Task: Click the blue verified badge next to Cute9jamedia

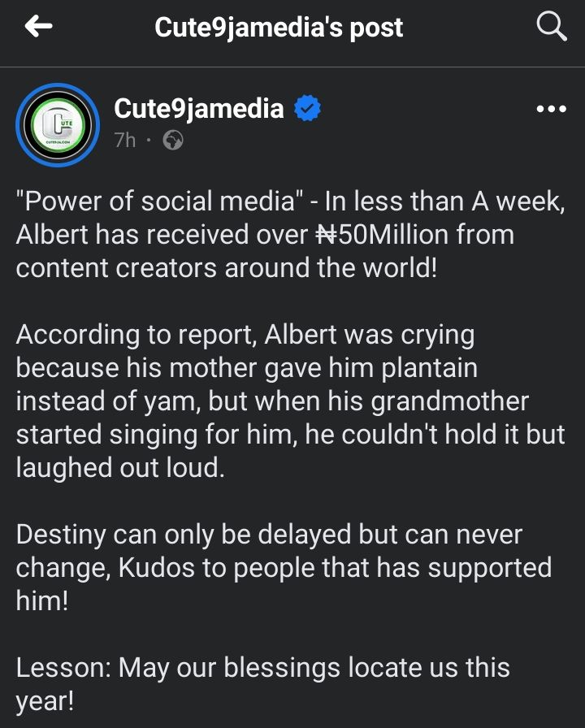Action: 305,105
